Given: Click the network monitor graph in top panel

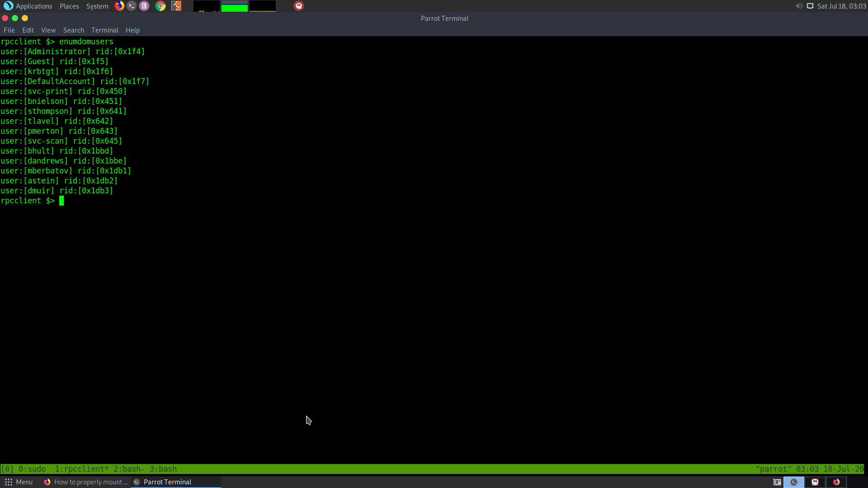Looking at the screenshot, I should (x=262, y=6).
